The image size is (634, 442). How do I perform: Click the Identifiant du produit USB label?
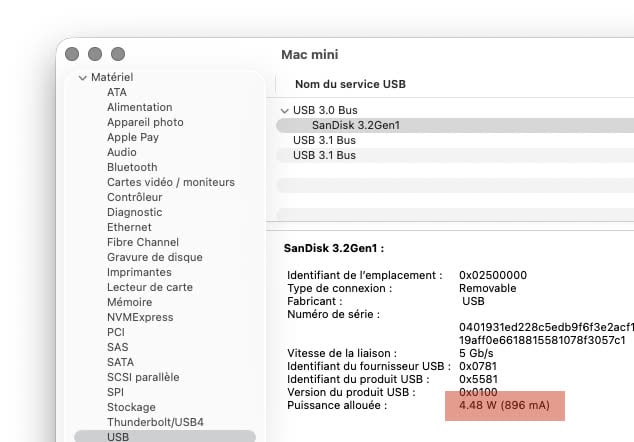click(x=358, y=379)
